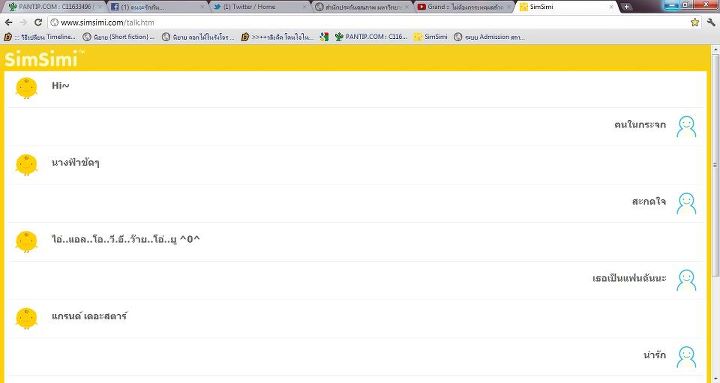Viewport: 720px width, 383px height.
Task: Switch to the PANTIP.COM tab
Action: click(55, 7)
